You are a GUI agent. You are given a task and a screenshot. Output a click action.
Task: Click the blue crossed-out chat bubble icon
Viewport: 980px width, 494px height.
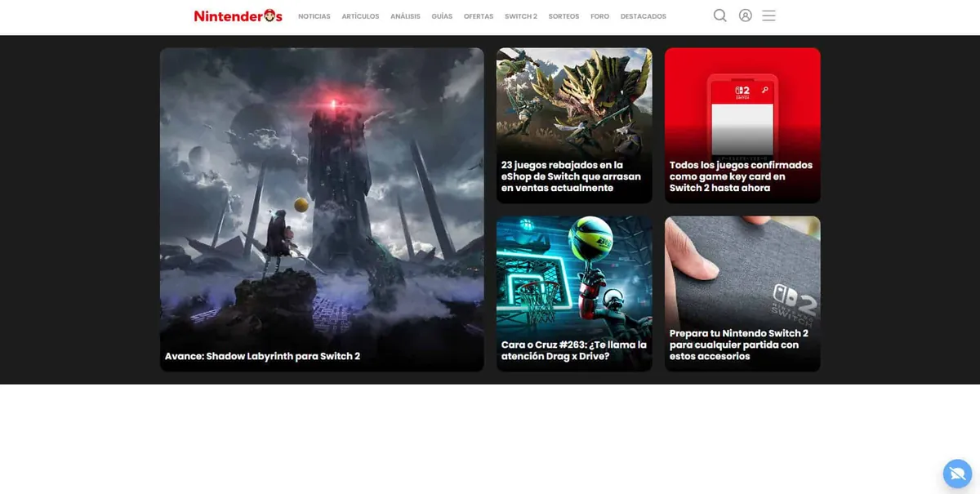click(957, 474)
